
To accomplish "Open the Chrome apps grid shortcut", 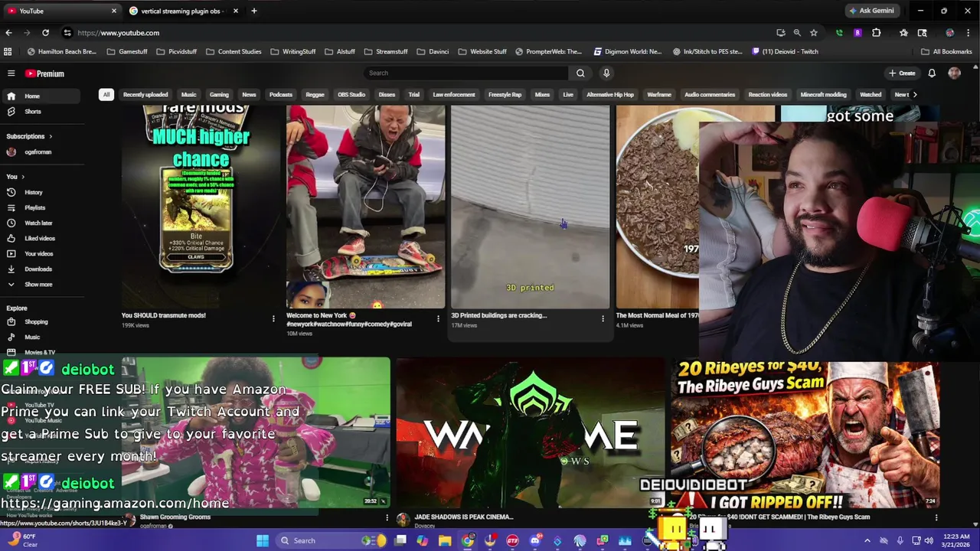I will coord(8,51).
